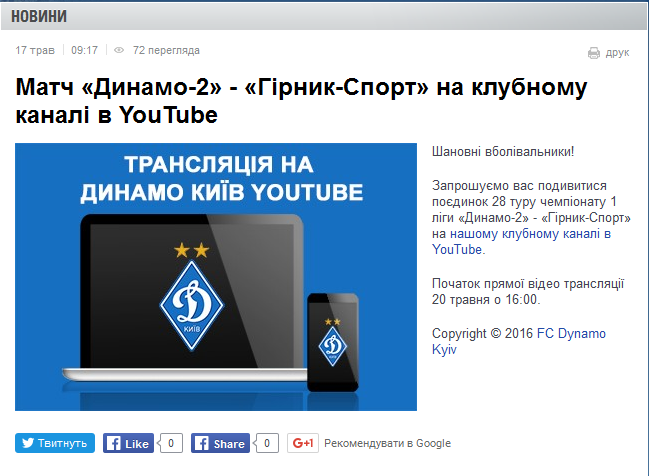Screen dimensions: 649x476
Task: Follow the FC Dynamo Kyiv copyright link
Action: tap(519, 341)
